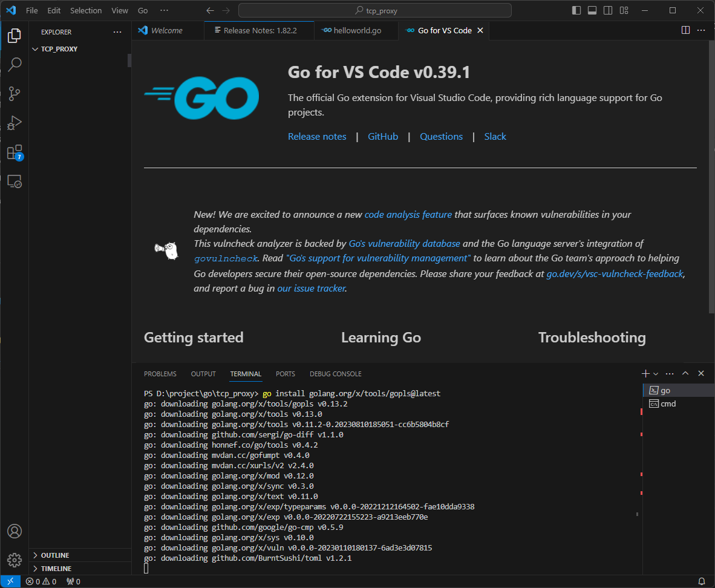Screen dimensions: 715x588
Task: Click the editor vertical scrollbar
Action: click(x=712, y=177)
